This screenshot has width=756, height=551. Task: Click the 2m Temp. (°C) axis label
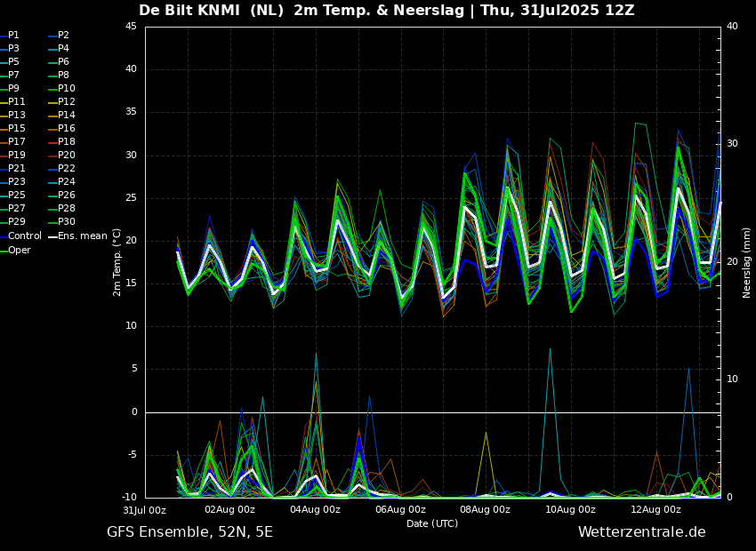pyautogui.click(x=117, y=261)
